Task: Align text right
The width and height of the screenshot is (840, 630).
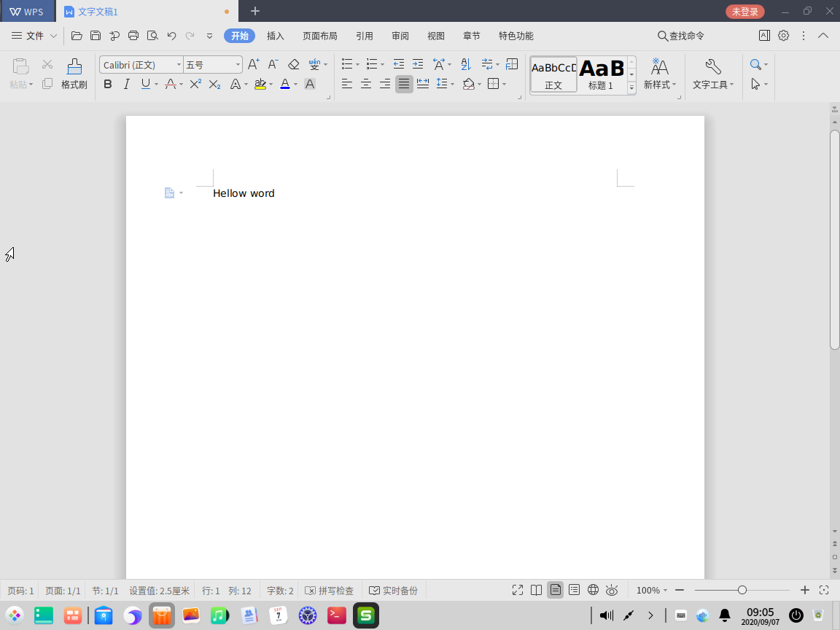Action: [x=385, y=84]
